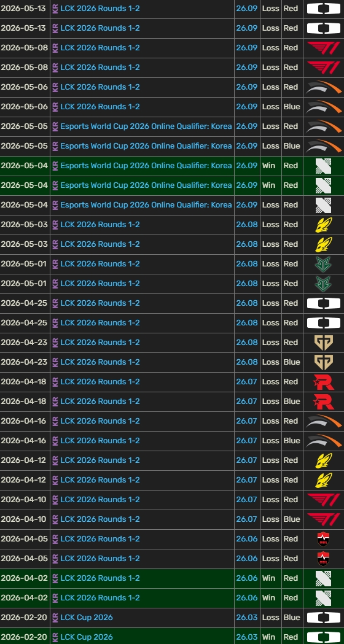The width and height of the screenshot is (344, 644).
Task: Click the DRX logo on the 2026-05-04 Loss row
Action: pyautogui.click(x=324, y=205)
